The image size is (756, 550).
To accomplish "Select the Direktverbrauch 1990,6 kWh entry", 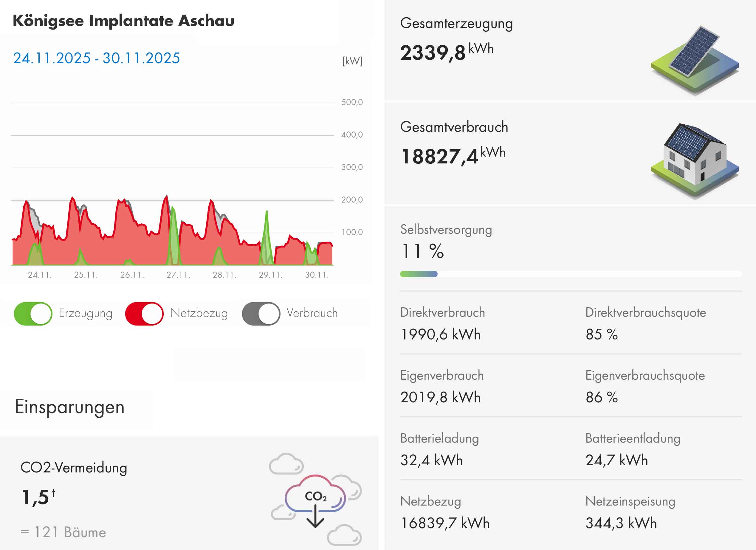I will click(440, 334).
